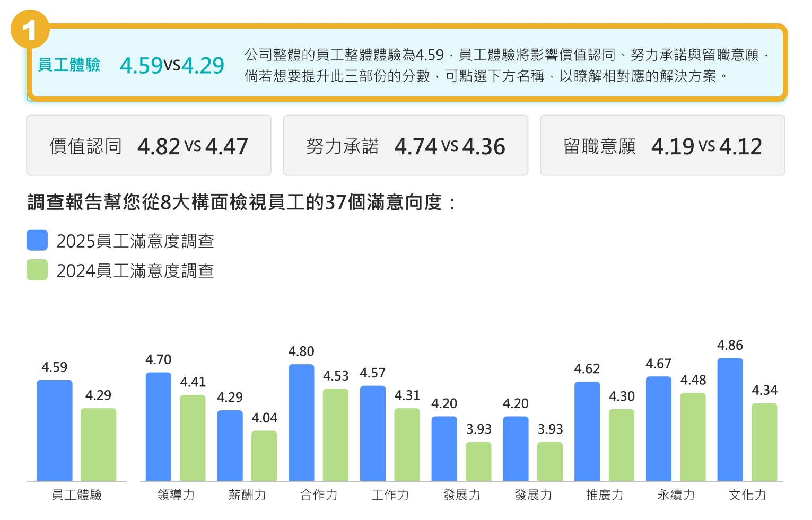Select the green 4.04 bar for 薪酬力
Viewport: 812px width, 520px height.
coord(264,455)
